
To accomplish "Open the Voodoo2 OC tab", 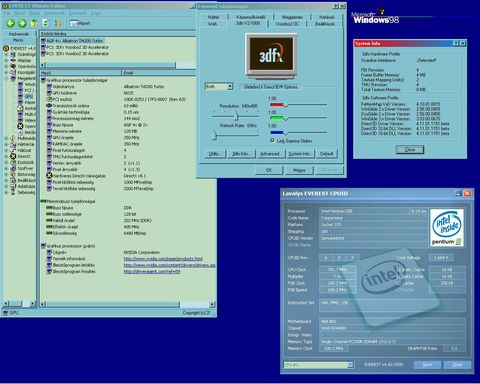I will click(x=287, y=24).
